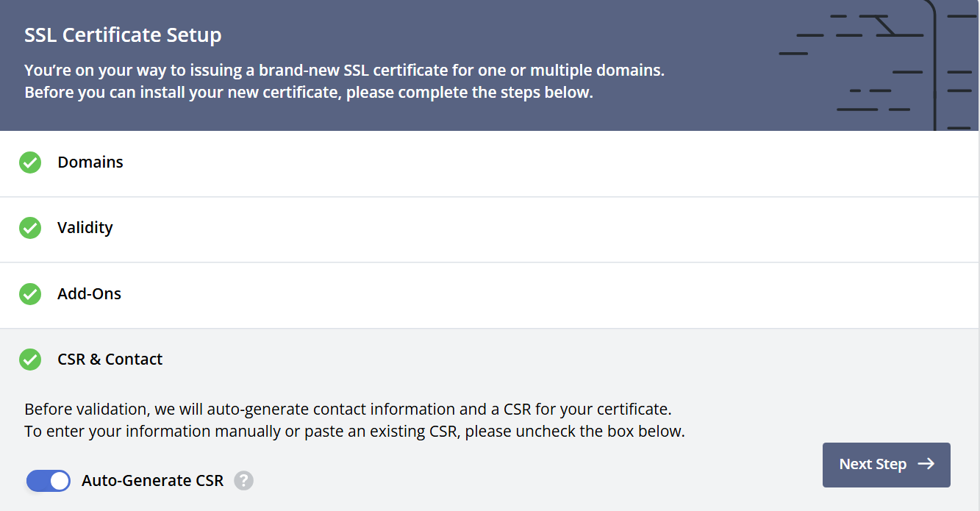Click the Auto-Generate CSR label text
Screen dimensions: 980x511
click(152, 481)
